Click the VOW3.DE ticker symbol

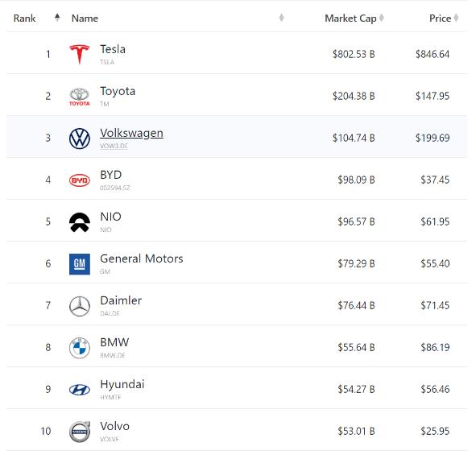point(114,146)
